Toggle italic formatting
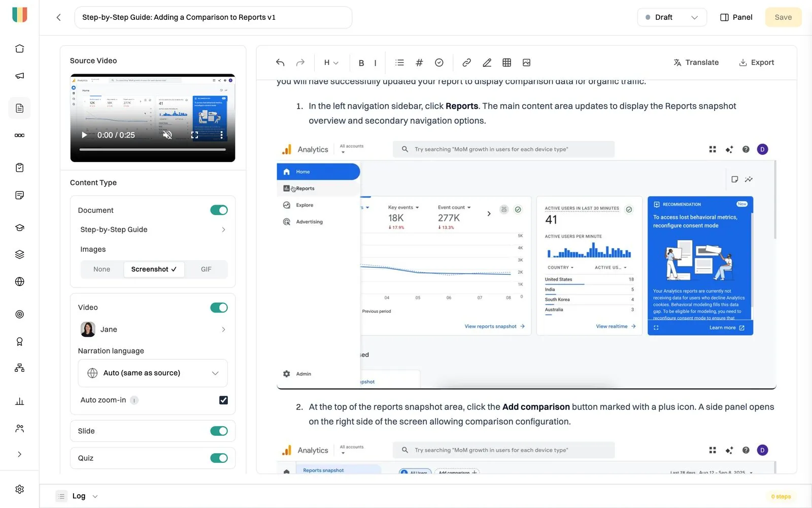Image resolution: width=812 pixels, height=508 pixels. pyautogui.click(x=375, y=63)
